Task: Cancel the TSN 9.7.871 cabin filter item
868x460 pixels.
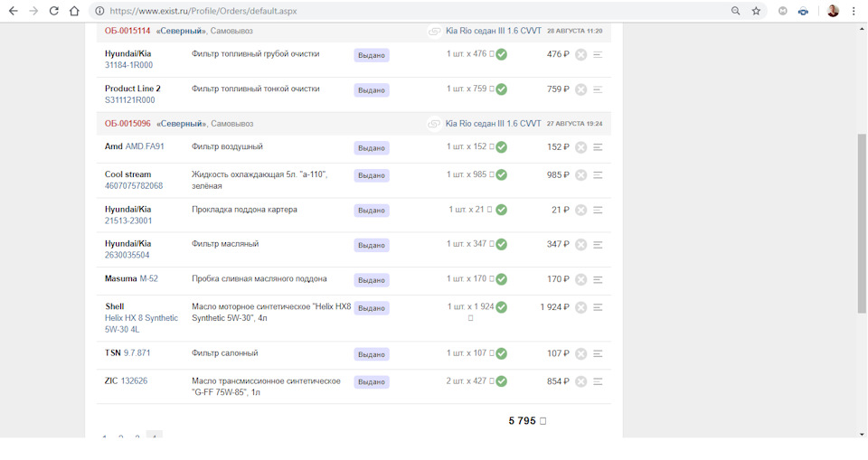Action: click(x=580, y=353)
